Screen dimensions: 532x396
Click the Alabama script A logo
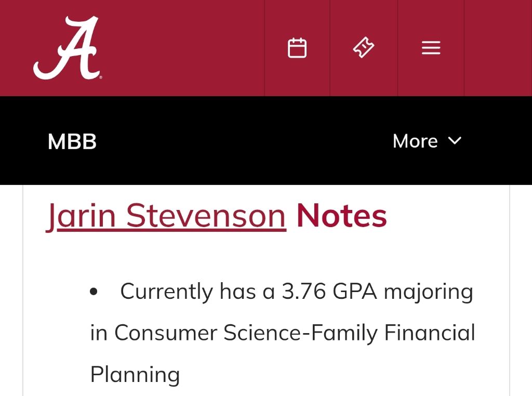coord(67,48)
